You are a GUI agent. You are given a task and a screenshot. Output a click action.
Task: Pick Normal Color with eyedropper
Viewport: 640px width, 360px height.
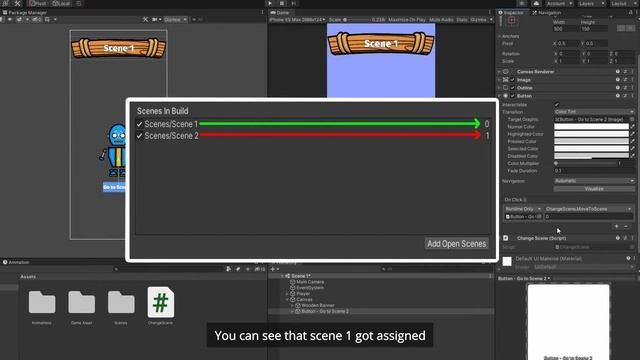click(633, 127)
